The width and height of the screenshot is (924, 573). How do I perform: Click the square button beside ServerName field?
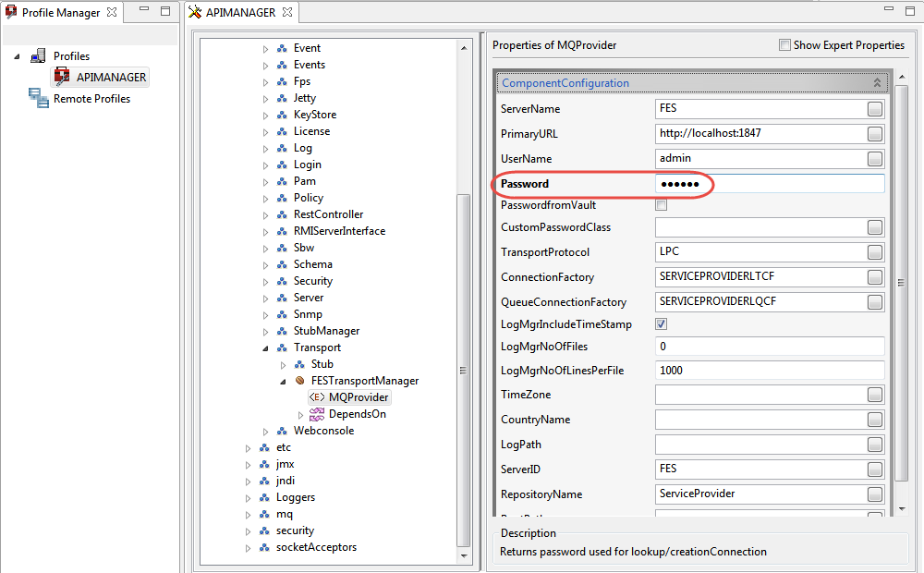pos(874,109)
